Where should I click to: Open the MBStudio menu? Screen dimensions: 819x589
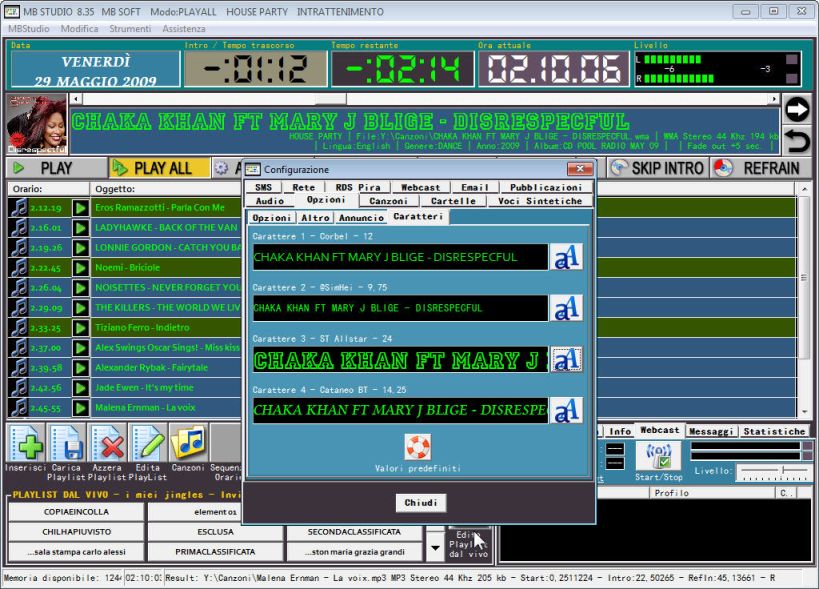coord(29,29)
